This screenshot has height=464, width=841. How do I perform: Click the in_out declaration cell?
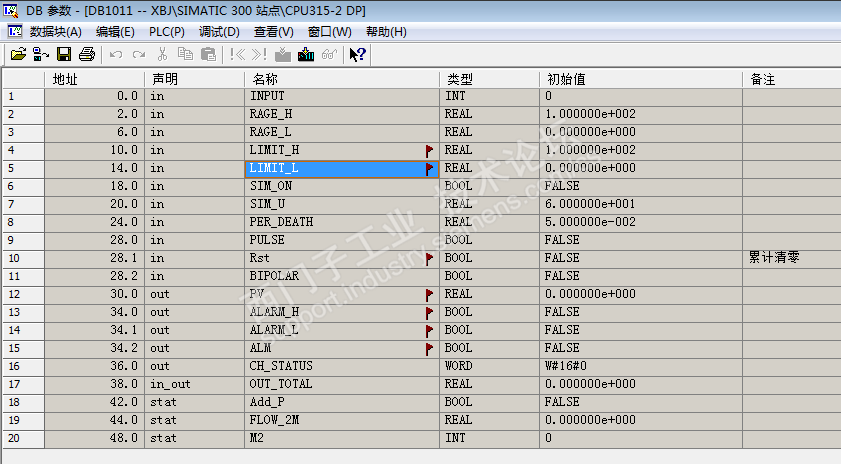[194, 385]
